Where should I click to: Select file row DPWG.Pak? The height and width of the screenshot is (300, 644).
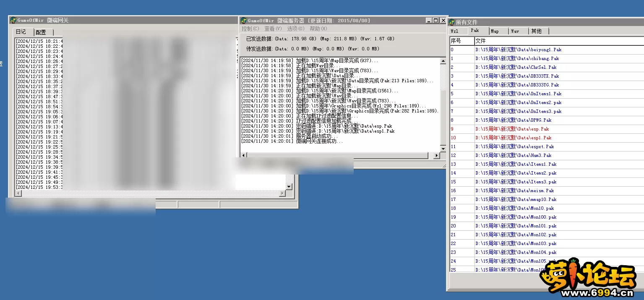coord(547,120)
